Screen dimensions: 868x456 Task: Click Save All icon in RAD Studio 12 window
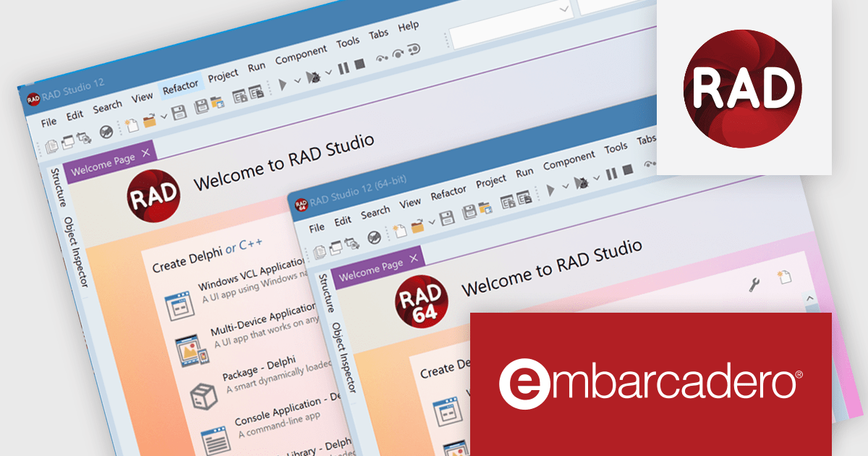(201, 106)
